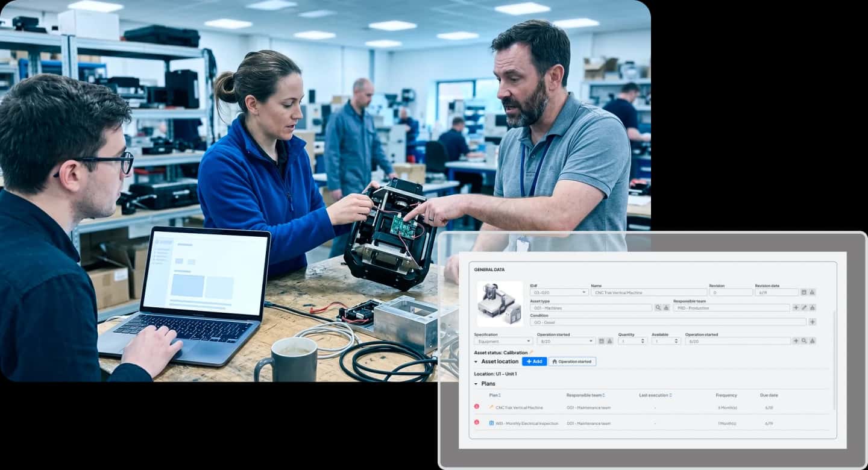Click the plus icon beside Responsible team
The height and width of the screenshot is (470, 868).
(796, 308)
